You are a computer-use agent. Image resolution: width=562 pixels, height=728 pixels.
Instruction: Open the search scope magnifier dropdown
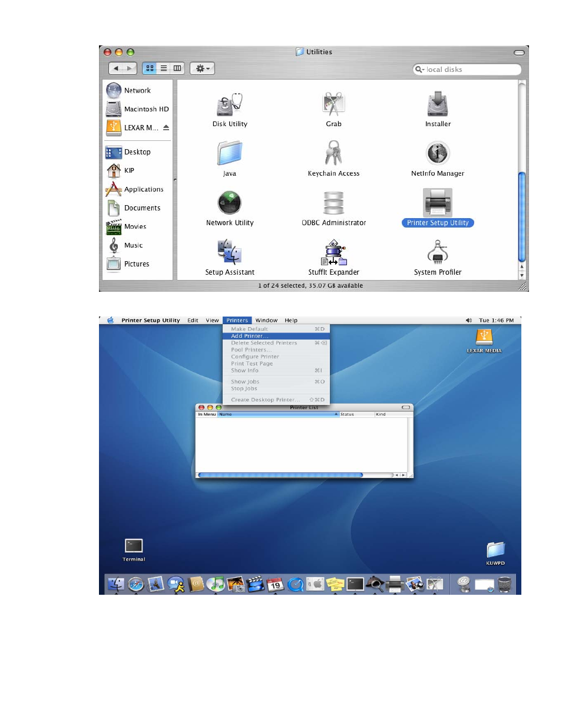pos(419,70)
